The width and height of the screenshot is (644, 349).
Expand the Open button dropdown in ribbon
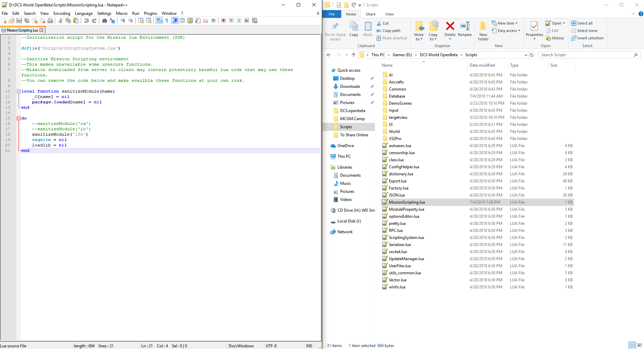[x=564, y=23]
